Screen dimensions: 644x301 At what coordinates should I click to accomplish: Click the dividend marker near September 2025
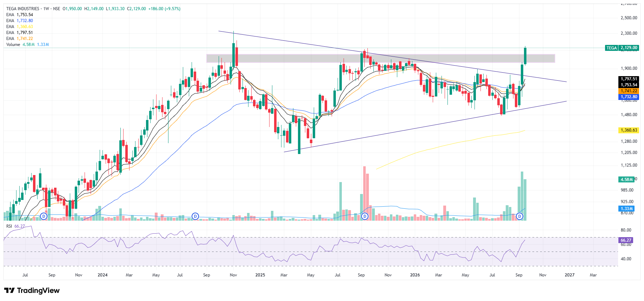[365, 216]
